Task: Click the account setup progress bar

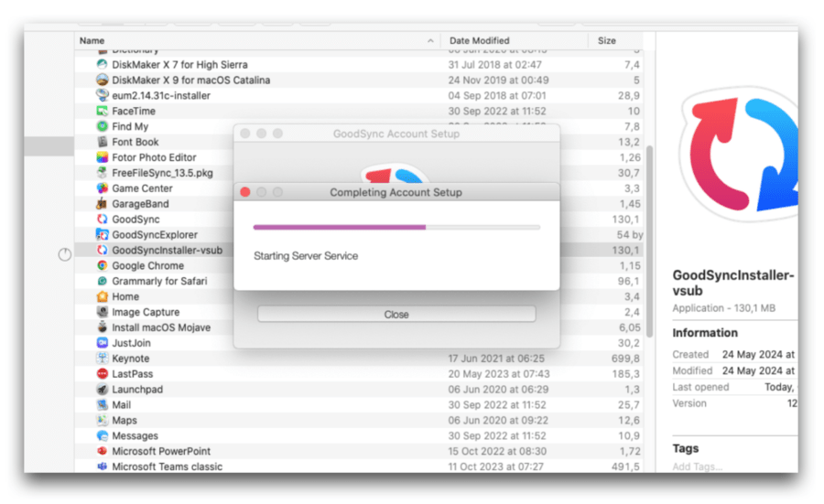Action: [396, 228]
